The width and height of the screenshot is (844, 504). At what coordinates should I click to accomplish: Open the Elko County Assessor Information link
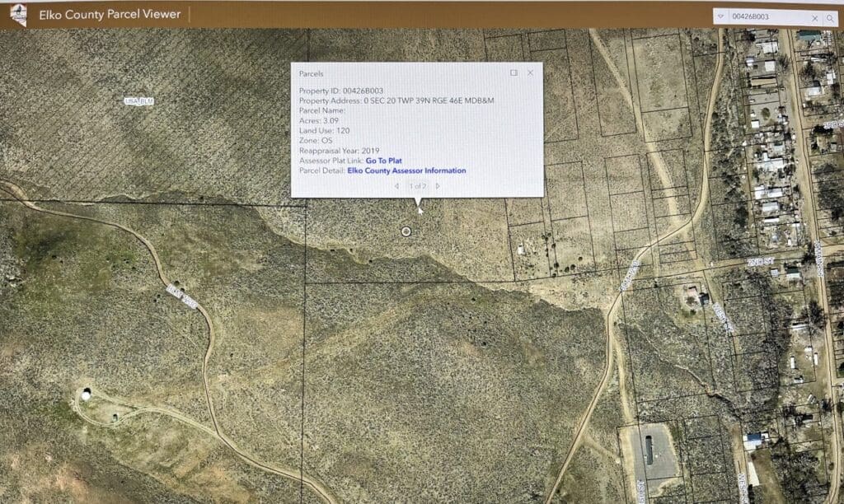[x=406, y=170]
